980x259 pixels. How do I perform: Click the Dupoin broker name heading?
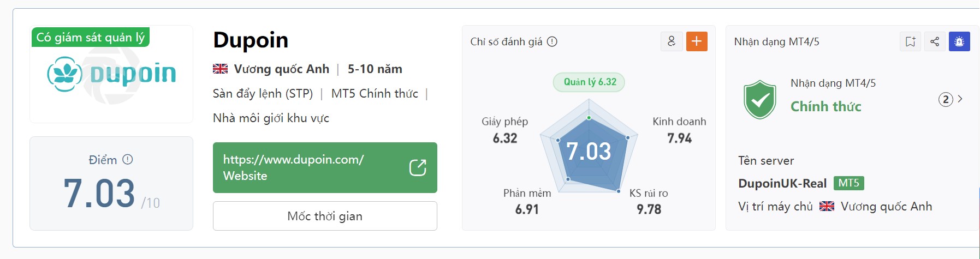(251, 40)
